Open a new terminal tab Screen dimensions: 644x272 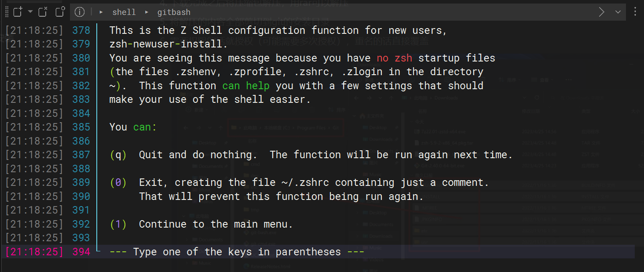point(18,12)
